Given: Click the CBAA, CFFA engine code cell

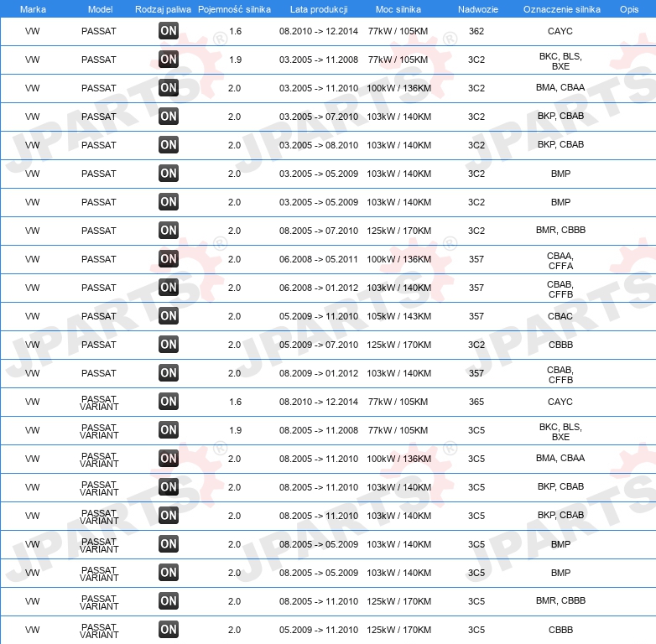Looking at the screenshot, I should click(x=560, y=261).
